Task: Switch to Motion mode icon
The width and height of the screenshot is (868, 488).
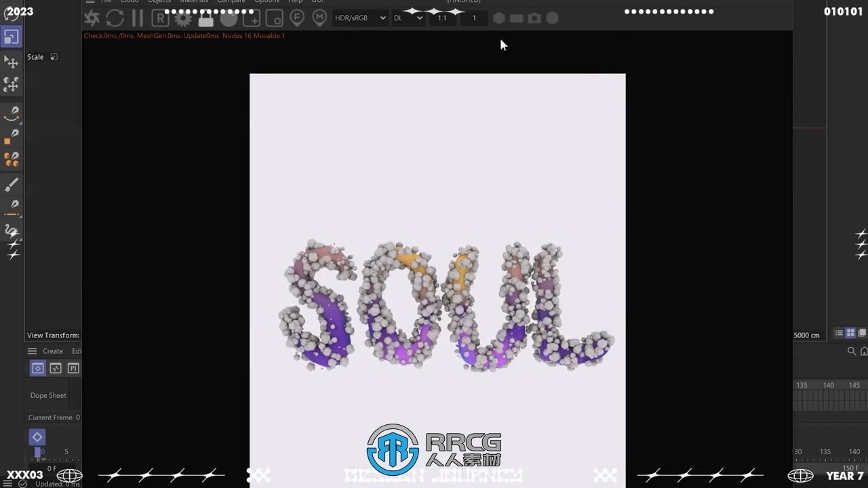Action: tap(73, 368)
